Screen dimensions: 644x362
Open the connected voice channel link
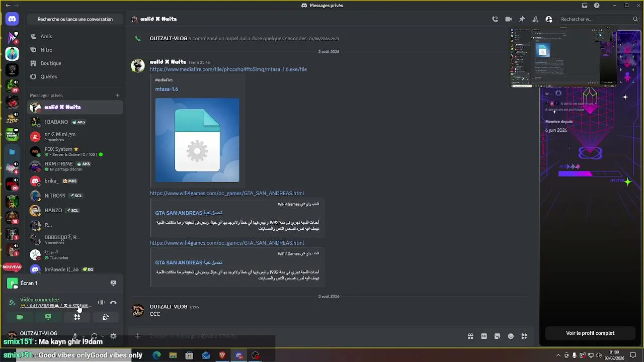pos(56,306)
